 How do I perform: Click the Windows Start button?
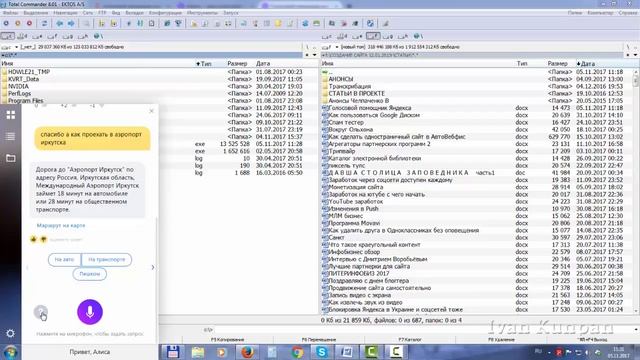tap(10, 352)
